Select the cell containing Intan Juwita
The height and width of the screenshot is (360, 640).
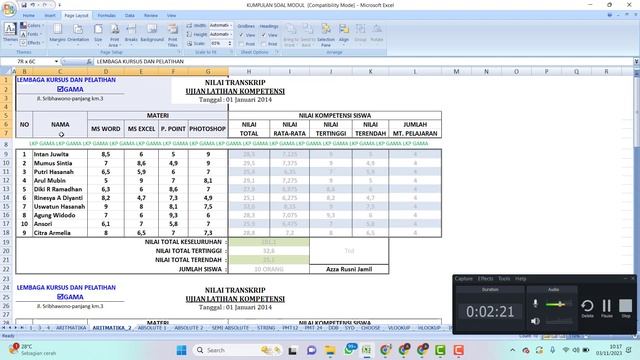(60, 154)
